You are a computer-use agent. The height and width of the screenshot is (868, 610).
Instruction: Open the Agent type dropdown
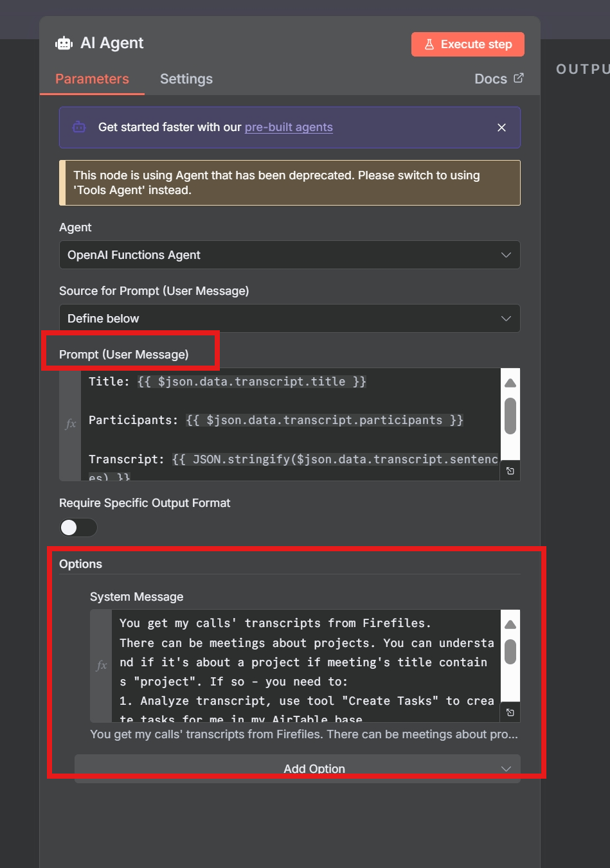289,255
